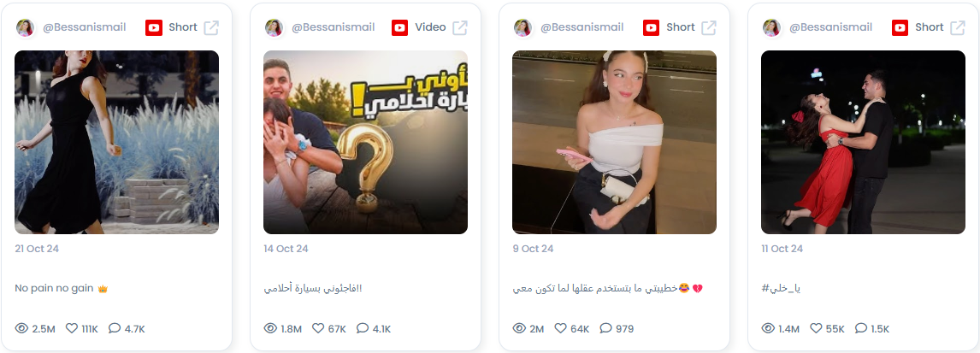Click @Bessanismail handle on the last card
The width and height of the screenshot is (980, 353).
(830, 27)
